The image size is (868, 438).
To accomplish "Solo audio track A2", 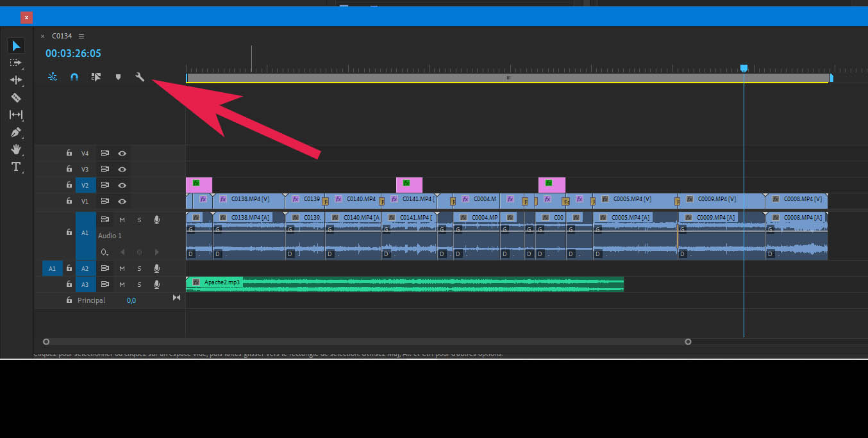I will pos(139,268).
